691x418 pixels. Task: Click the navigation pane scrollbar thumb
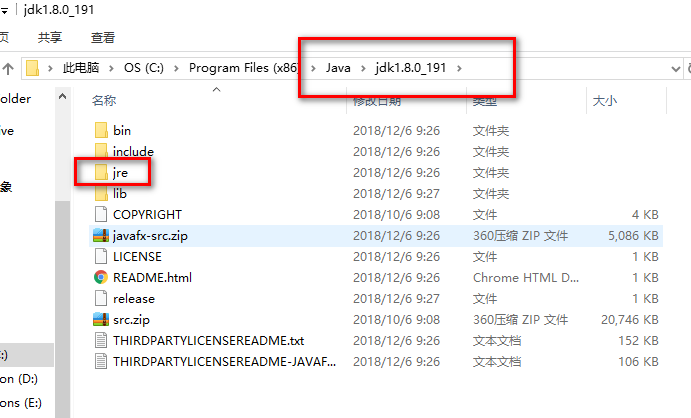click(x=63, y=308)
